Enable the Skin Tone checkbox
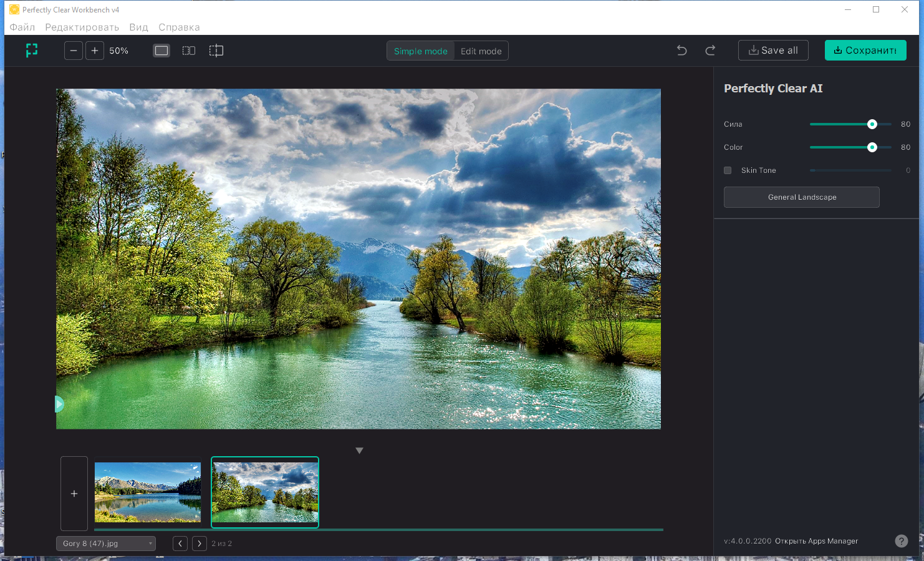This screenshot has height=561, width=924. 728,170
